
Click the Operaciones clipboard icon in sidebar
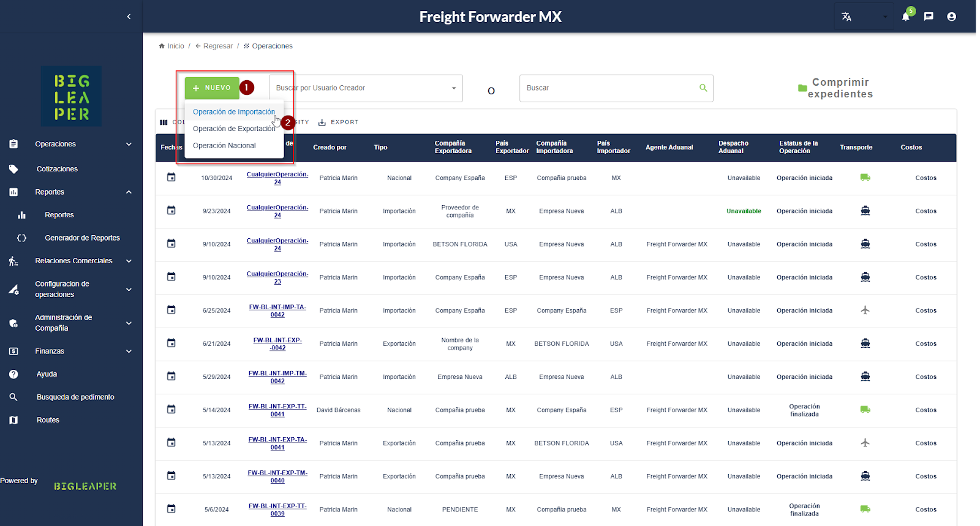coord(13,144)
